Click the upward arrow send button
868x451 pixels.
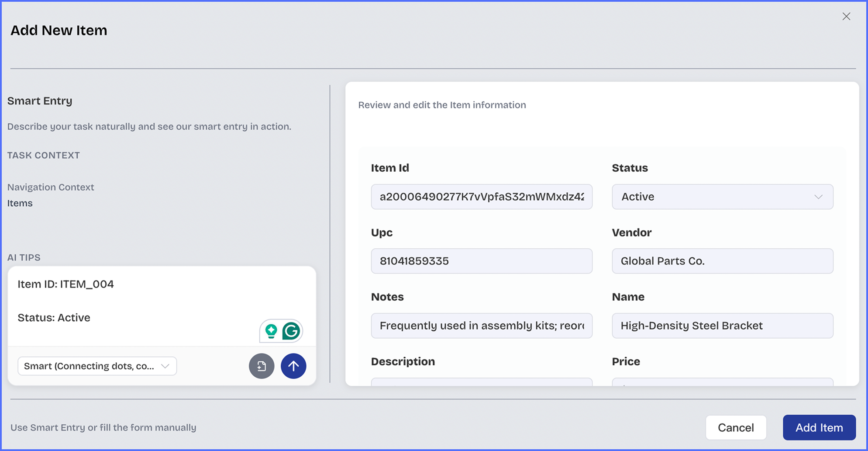(x=293, y=366)
